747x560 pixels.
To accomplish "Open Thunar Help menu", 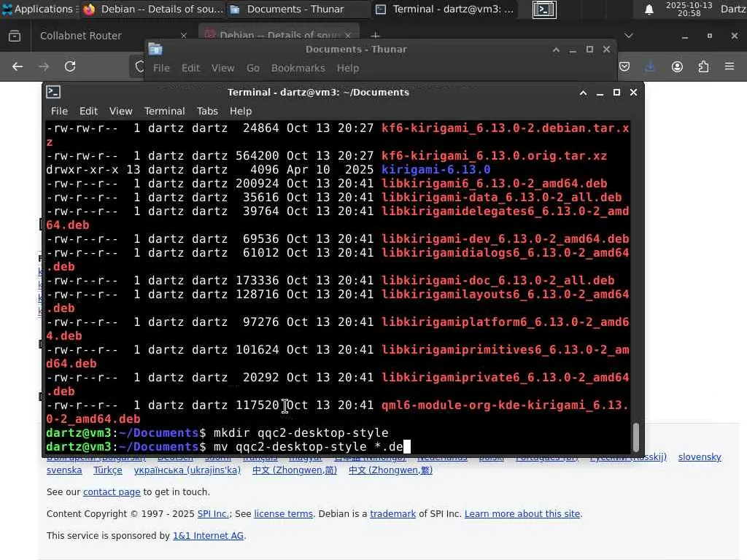I will (348, 68).
